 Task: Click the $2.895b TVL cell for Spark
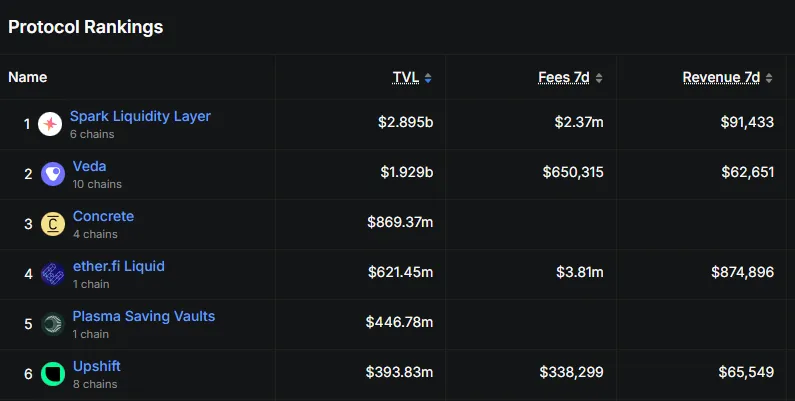405,123
